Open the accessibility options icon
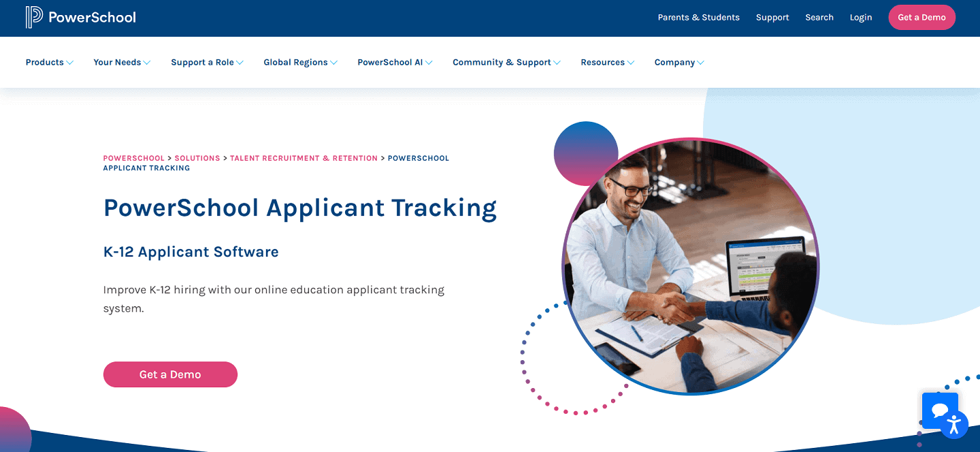The width and height of the screenshot is (980, 452). point(954,424)
